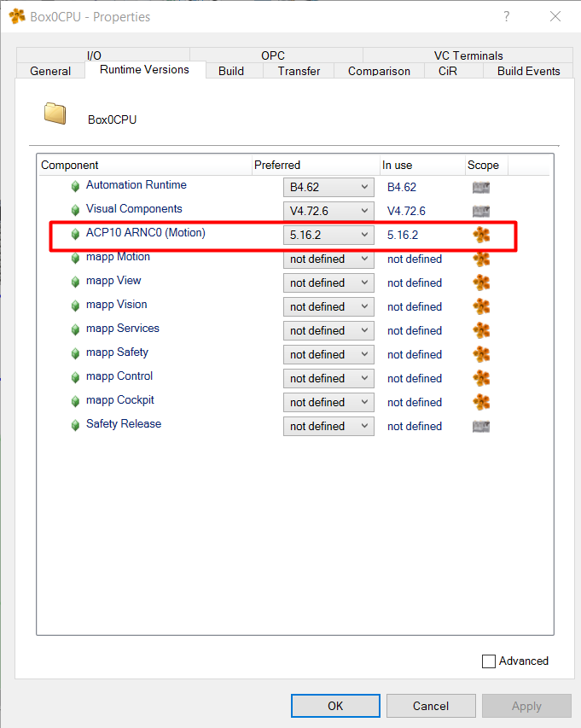Open the Safety Release preferred version dropdown
Viewport: 581px width, 728px height.
(328, 426)
